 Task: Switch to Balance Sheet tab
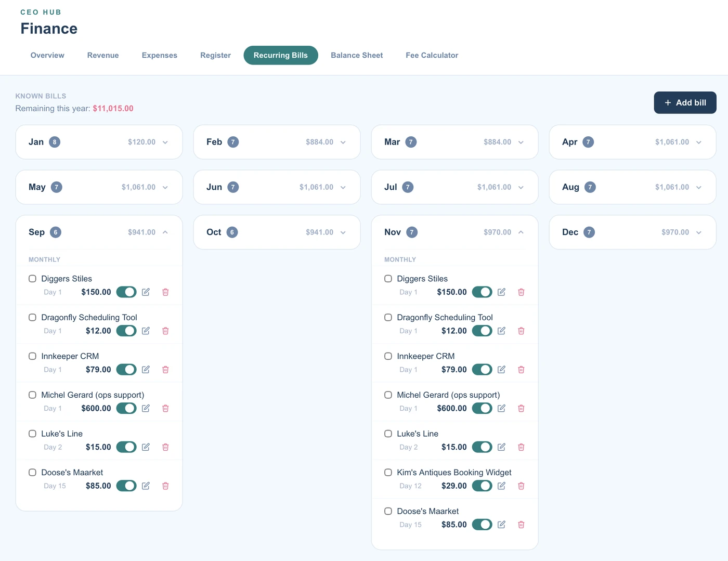click(357, 55)
